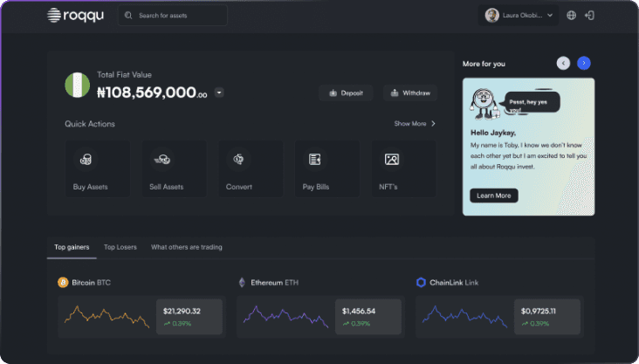Select the Pay Bills icon

314,160
